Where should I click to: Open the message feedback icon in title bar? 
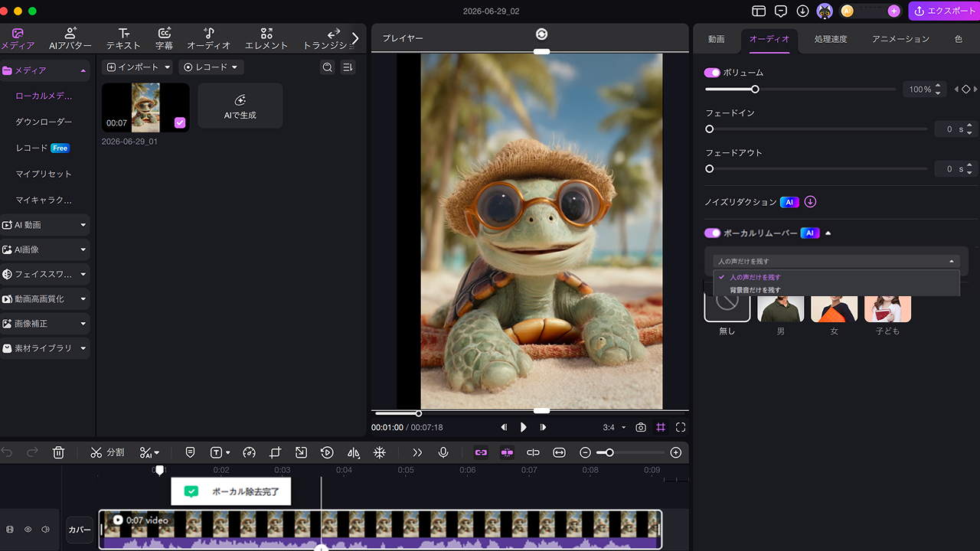point(781,11)
